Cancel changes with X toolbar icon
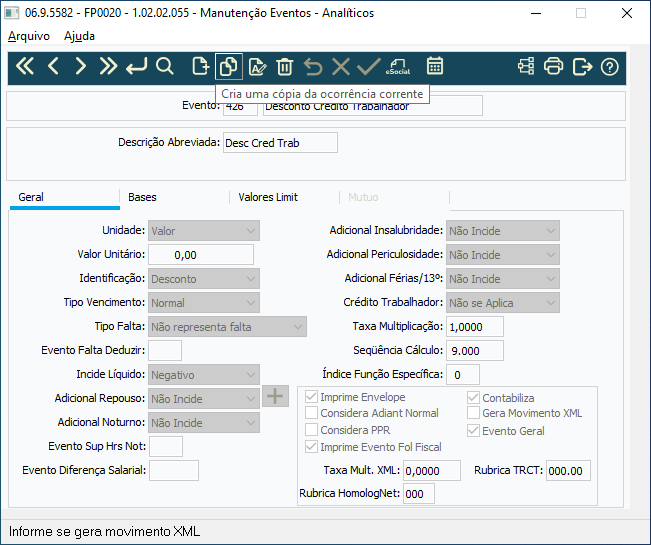The width and height of the screenshot is (651, 545). tap(341, 66)
